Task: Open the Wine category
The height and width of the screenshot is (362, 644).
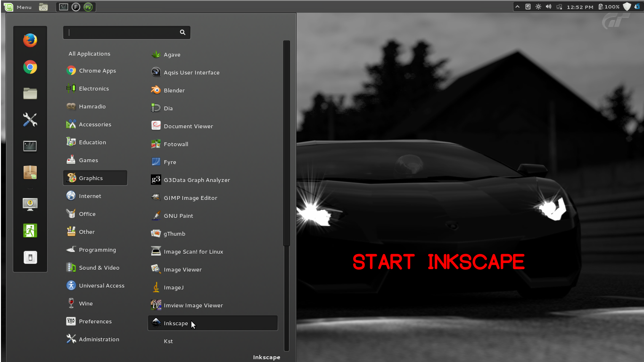Action: pos(95,304)
